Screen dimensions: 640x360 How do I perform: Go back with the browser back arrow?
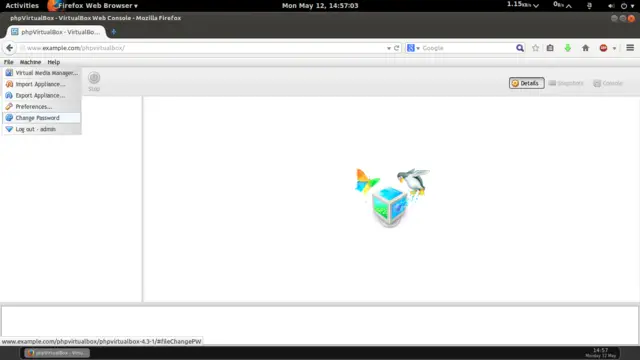(9, 48)
